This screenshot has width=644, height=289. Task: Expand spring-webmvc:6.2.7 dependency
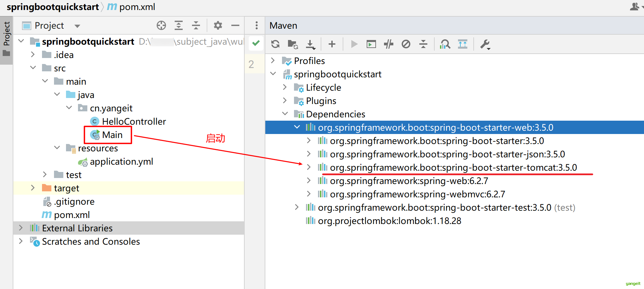[x=309, y=194]
